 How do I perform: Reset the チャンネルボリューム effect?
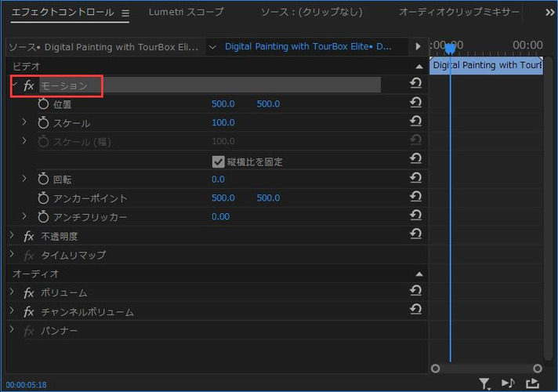[415, 310]
